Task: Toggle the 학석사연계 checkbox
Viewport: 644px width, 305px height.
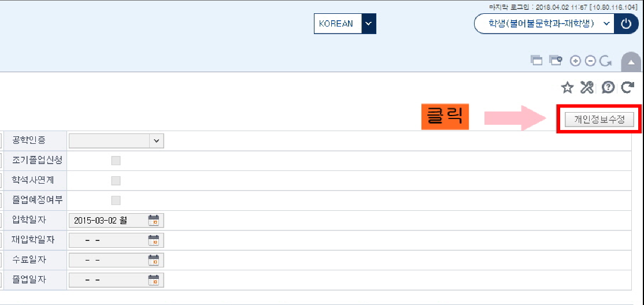Action: coord(116,181)
